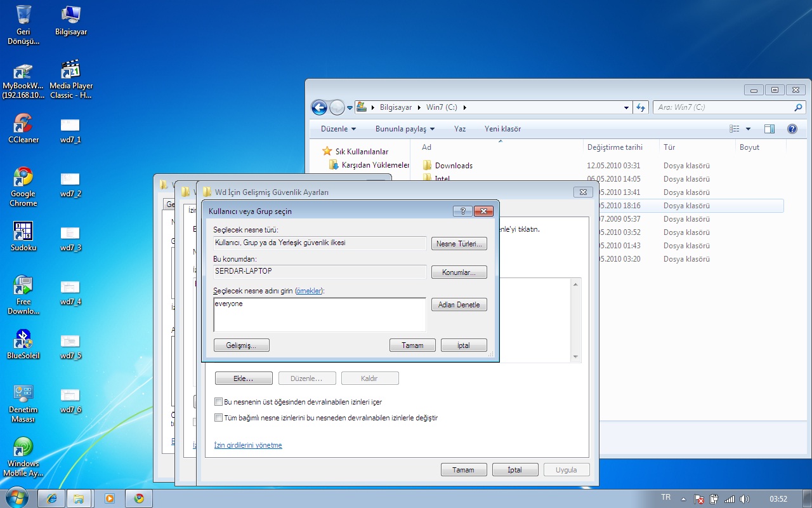The height and width of the screenshot is (508, 812).
Task: Click the Explorer refresh button
Action: click(x=641, y=107)
